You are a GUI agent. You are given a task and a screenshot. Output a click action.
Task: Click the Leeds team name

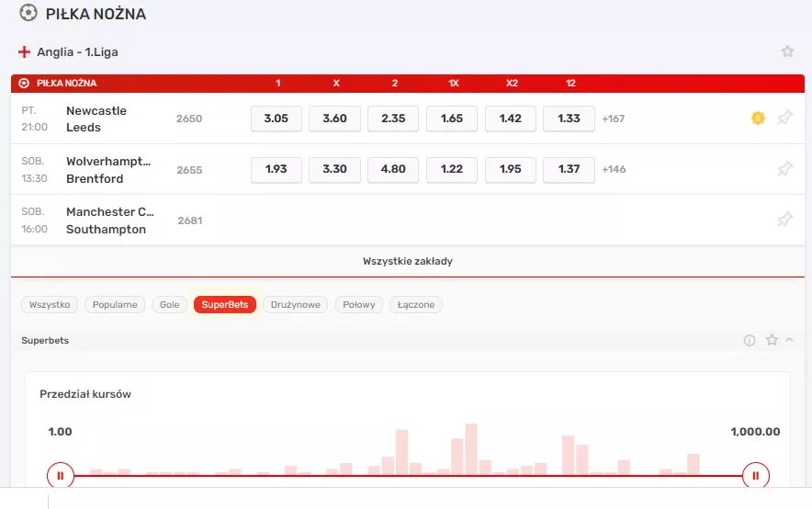pos(84,128)
